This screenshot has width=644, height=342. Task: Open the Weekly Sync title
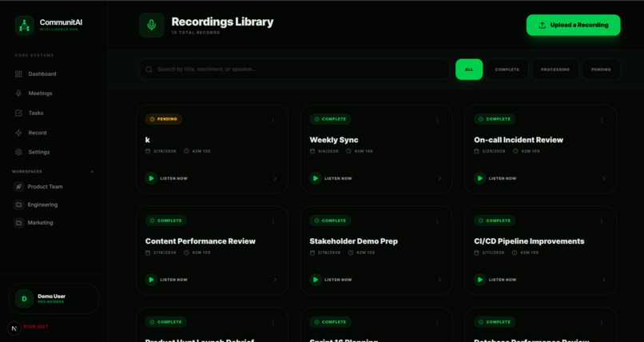(334, 140)
